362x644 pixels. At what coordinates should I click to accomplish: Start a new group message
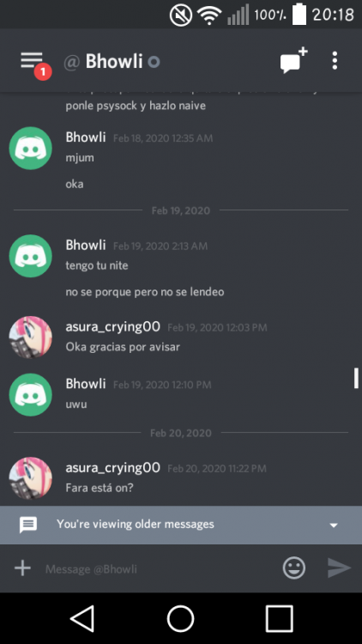pos(293,61)
